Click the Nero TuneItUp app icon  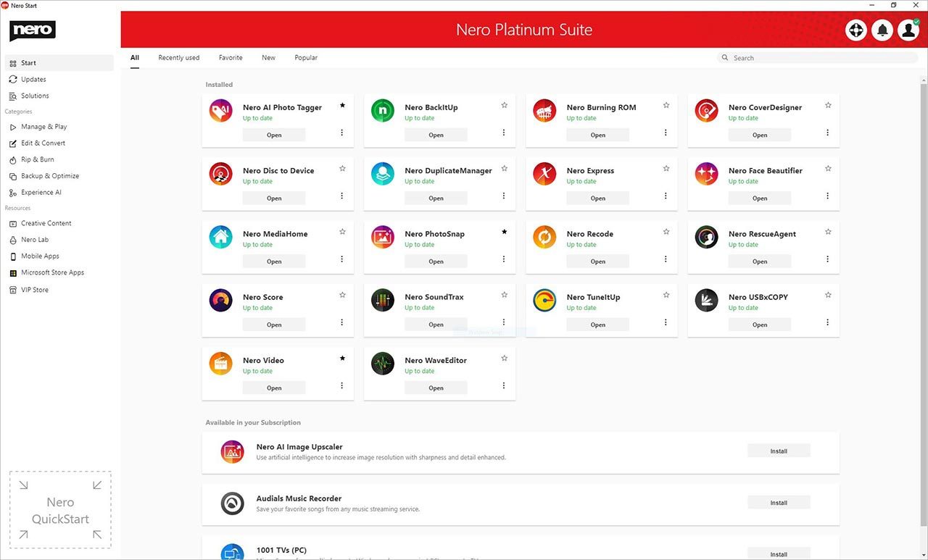click(x=544, y=300)
